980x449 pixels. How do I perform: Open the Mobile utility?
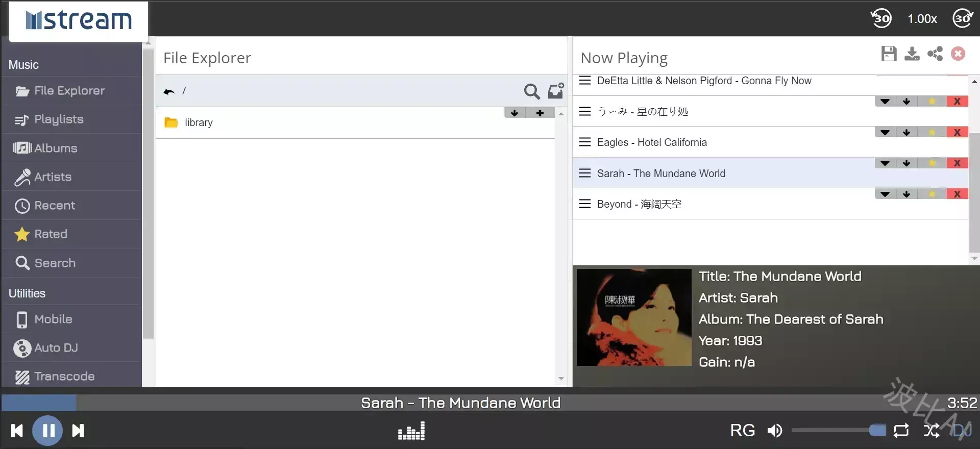[71, 319]
